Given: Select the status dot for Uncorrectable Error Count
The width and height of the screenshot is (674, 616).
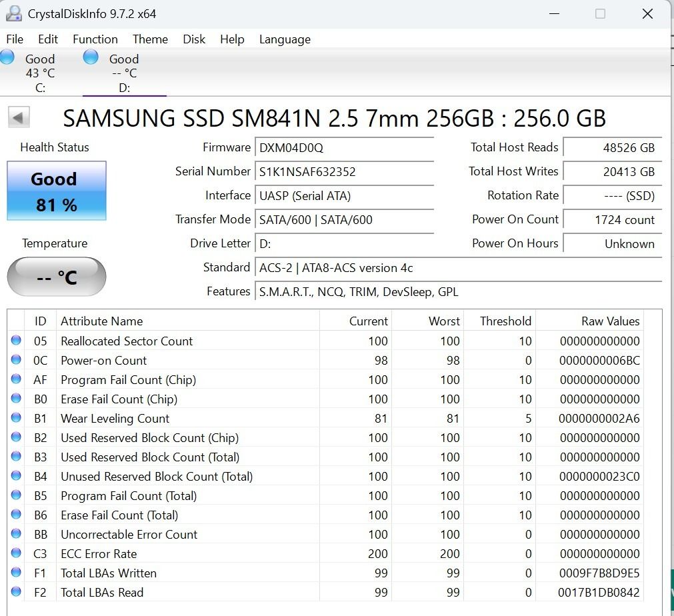Looking at the screenshot, I should (x=16, y=534).
